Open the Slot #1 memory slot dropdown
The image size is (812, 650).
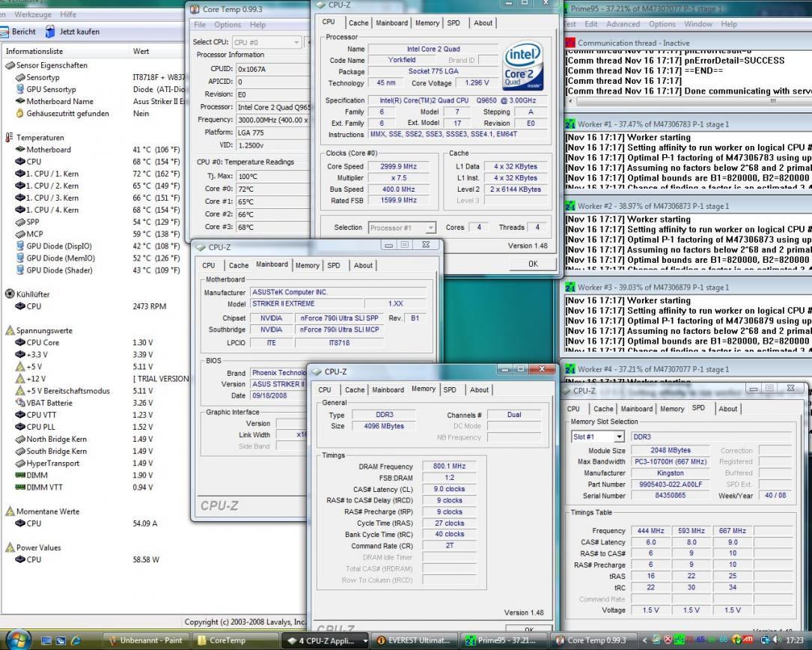pyautogui.click(x=597, y=437)
